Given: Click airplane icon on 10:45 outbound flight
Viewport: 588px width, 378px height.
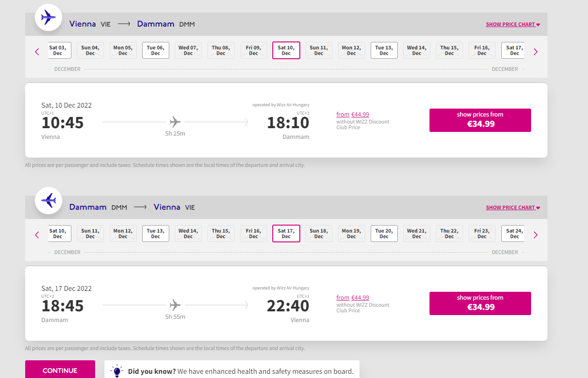Looking at the screenshot, I should (x=175, y=122).
